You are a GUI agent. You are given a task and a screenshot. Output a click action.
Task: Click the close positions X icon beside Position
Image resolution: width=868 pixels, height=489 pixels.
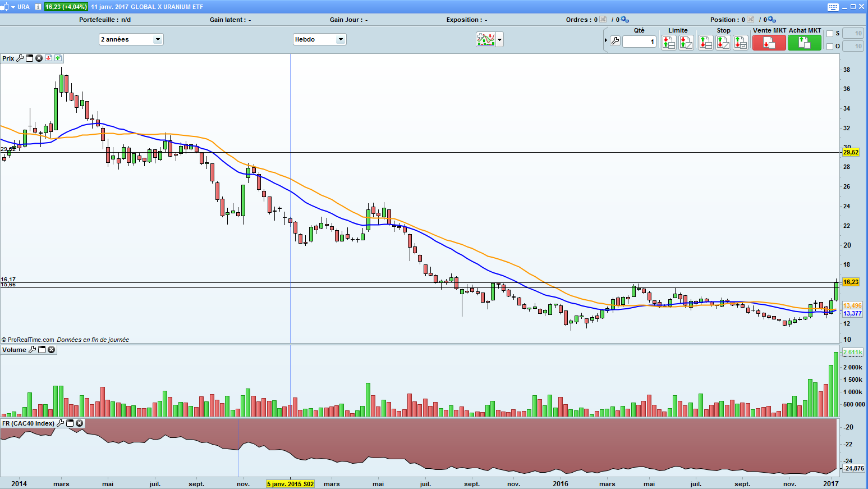point(751,20)
